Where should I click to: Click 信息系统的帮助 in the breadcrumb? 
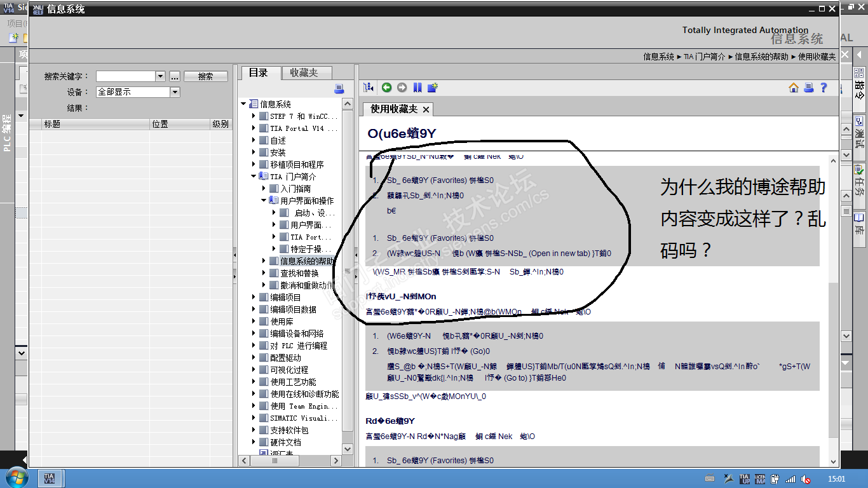tap(763, 57)
